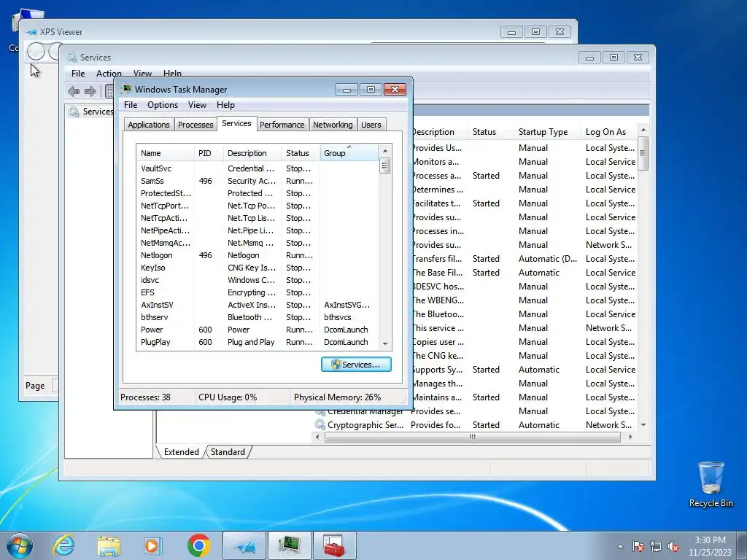The height and width of the screenshot is (560, 747).
Task: Switch to XPS Viewer taskbar button
Action: click(244, 545)
